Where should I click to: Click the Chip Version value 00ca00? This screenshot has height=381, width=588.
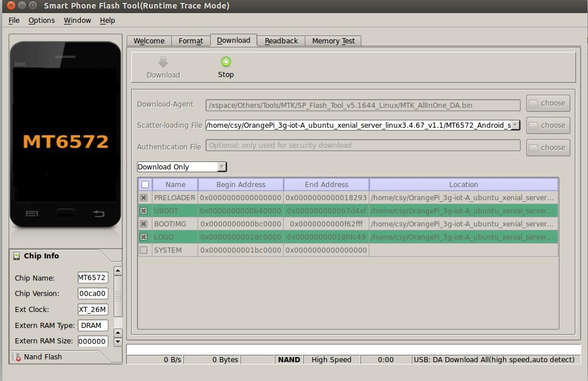tap(92, 294)
